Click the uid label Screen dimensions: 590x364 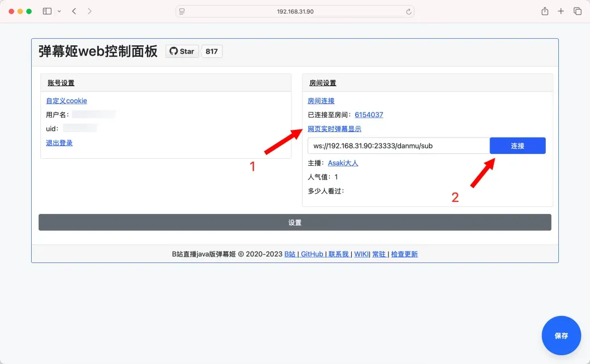pos(52,129)
